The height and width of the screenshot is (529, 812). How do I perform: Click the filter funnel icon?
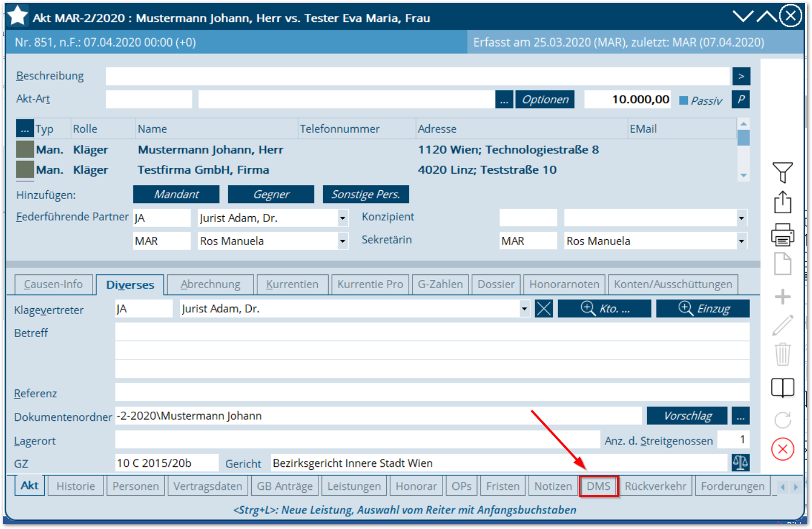pos(782,172)
